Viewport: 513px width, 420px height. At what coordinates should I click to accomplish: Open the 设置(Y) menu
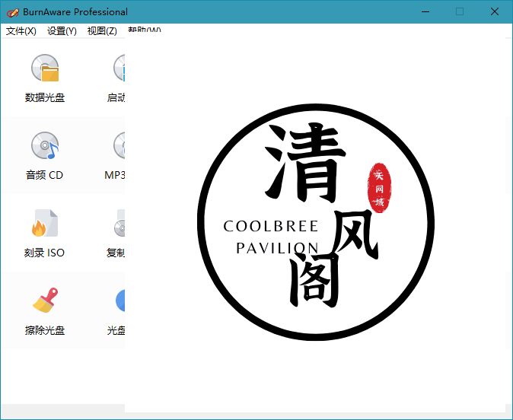tap(62, 31)
